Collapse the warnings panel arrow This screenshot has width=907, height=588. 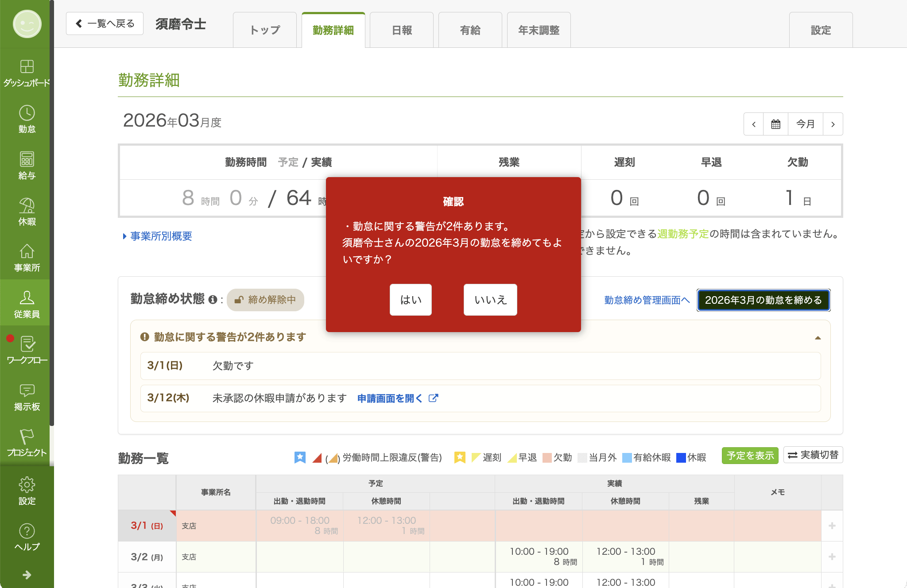[x=818, y=338]
